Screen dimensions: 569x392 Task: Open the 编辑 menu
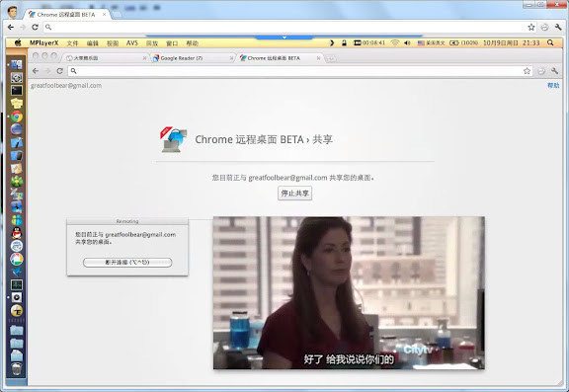coord(93,43)
